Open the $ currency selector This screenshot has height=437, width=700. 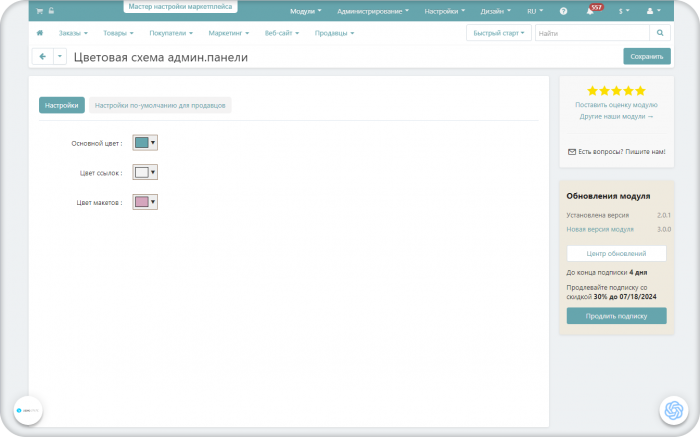(624, 11)
